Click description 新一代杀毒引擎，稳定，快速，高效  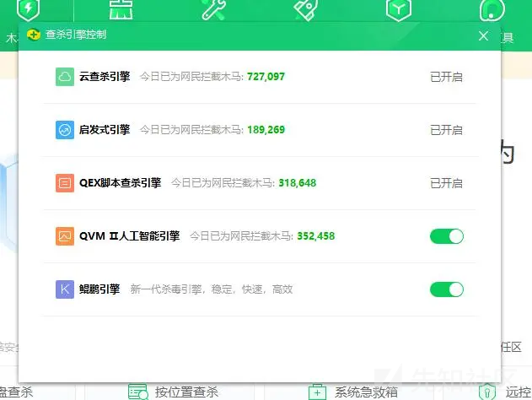(x=212, y=289)
